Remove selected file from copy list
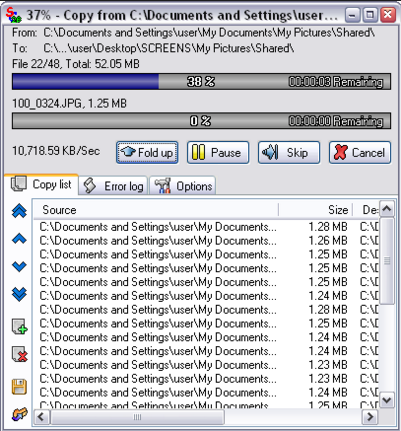The height and width of the screenshot is (431, 401). (x=19, y=354)
